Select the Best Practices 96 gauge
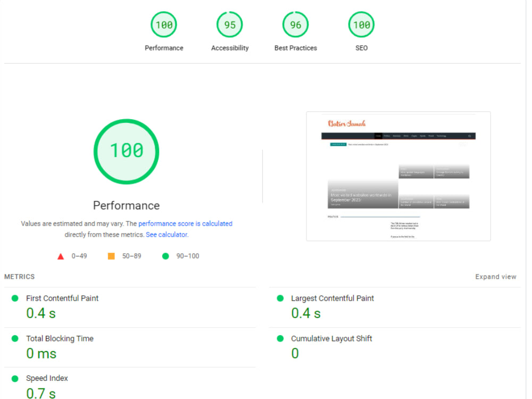 pyautogui.click(x=295, y=25)
